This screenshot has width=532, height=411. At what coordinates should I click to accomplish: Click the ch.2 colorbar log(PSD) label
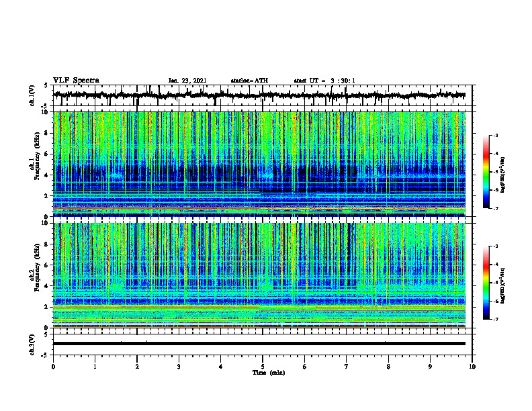[503, 285]
